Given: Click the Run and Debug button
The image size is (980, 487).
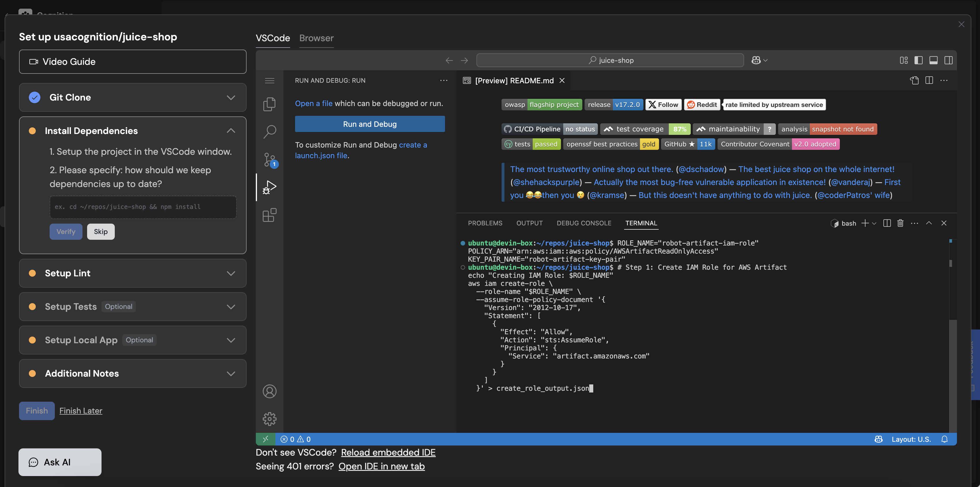Looking at the screenshot, I should [x=369, y=124].
